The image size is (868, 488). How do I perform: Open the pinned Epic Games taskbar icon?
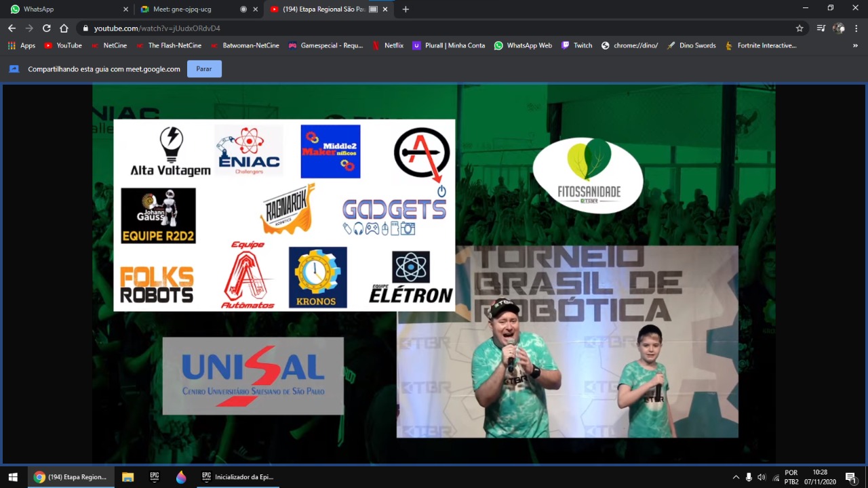[155, 477]
